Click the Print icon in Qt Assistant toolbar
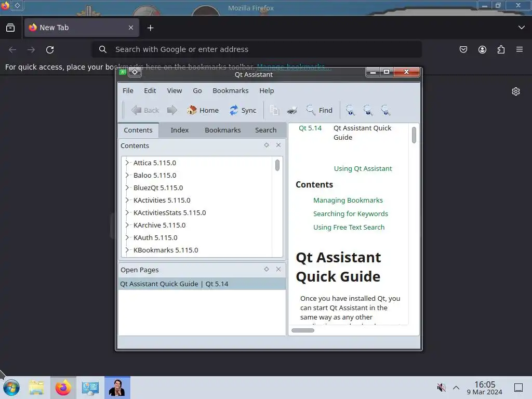The width and height of the screenshot is (532, 399). pos(292,110)
